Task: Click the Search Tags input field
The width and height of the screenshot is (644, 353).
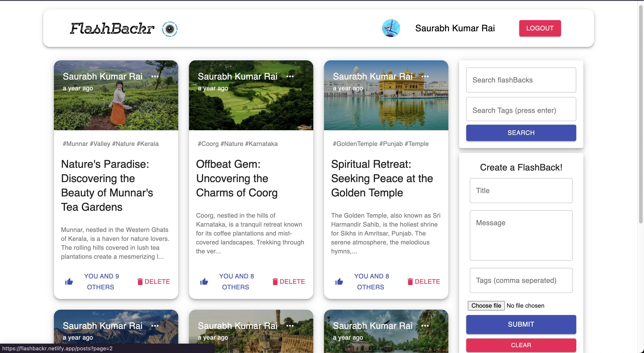Action: tap(521, 109)
